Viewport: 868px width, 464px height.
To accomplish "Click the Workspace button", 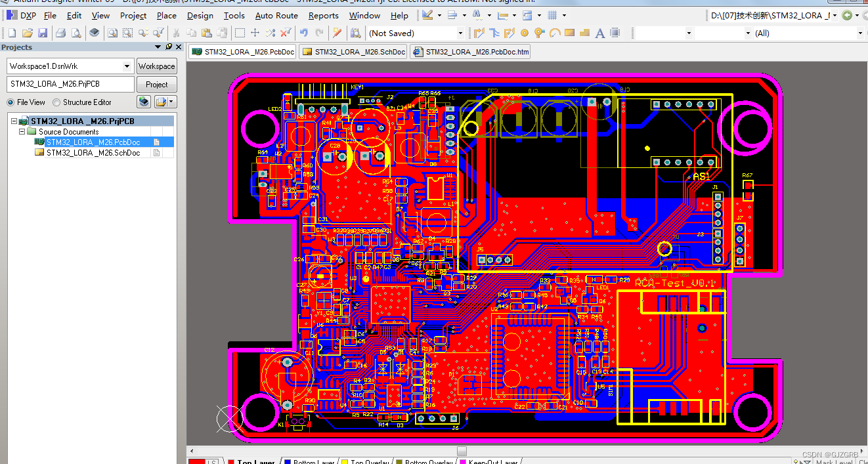I will click(156, 66).
